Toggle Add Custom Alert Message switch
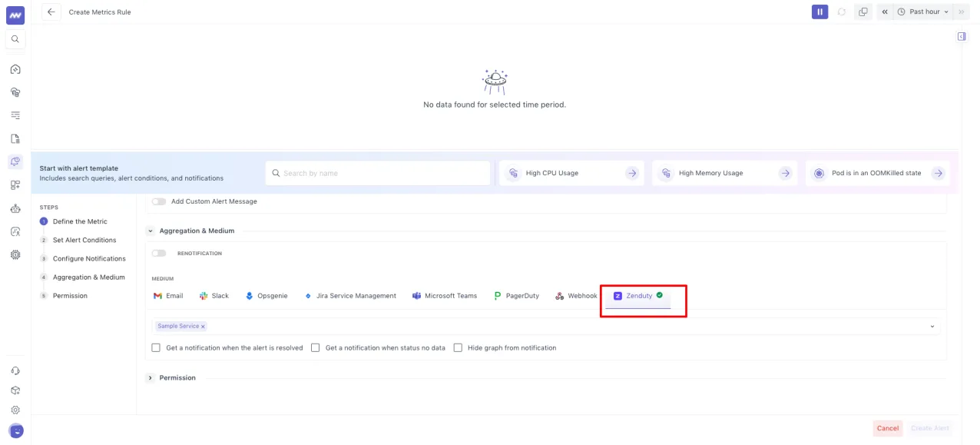The height and width of the screenshot is (445, 980). click(159, 201)
